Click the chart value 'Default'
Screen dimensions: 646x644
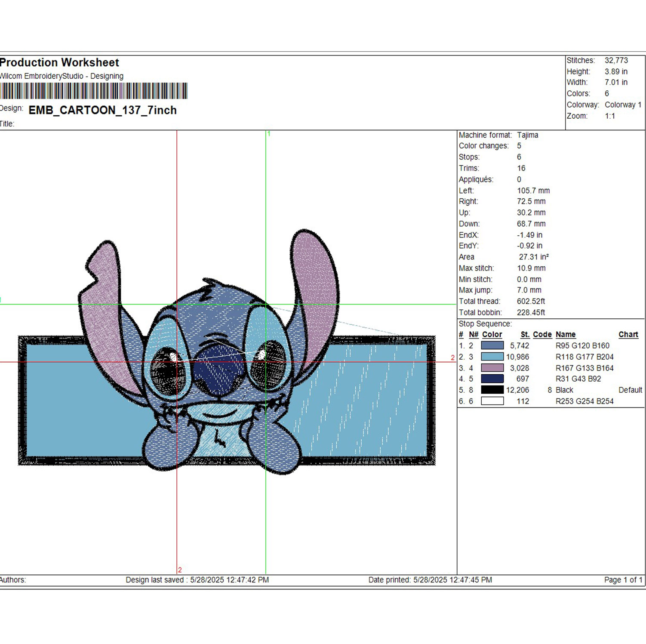coord(630,390)
